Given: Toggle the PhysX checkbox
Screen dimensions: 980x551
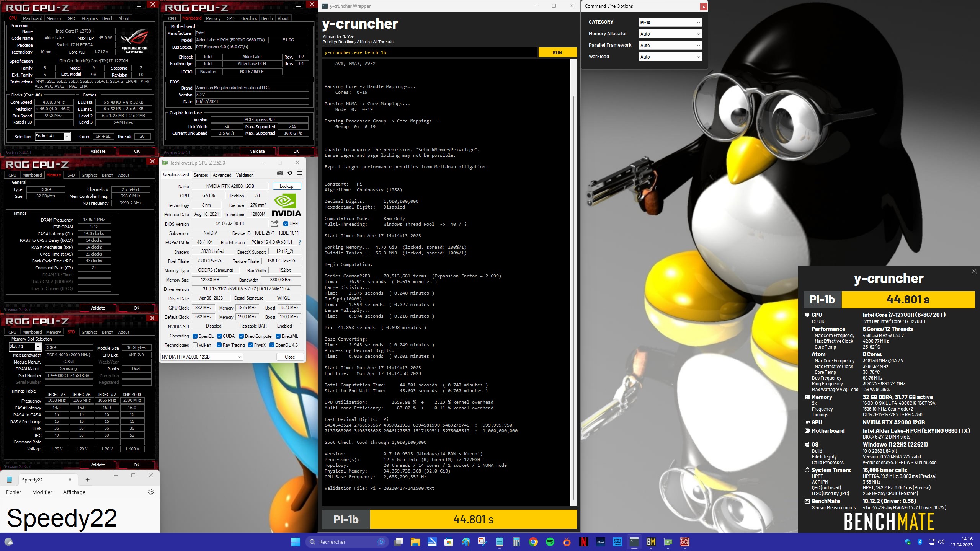Looking at the screenshot, I should (x=250, y=345).
